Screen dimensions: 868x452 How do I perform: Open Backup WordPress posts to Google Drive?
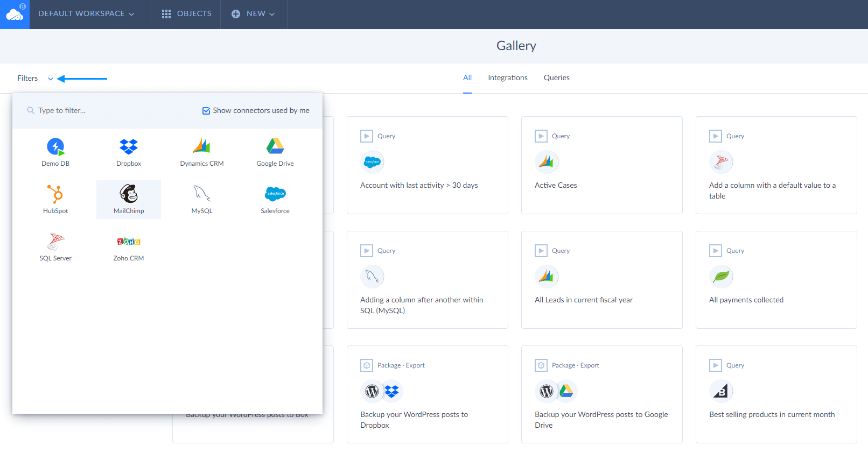602,394
